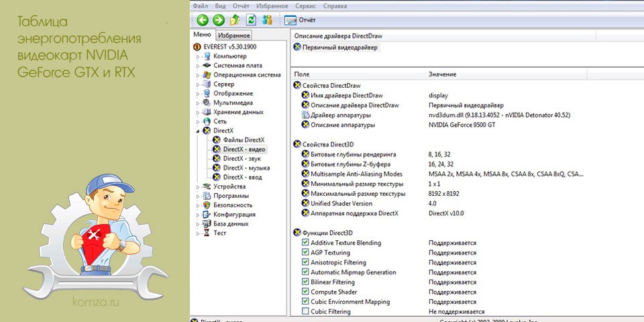Image resolution: width=644 pixels, height=322 pixels.
Task: Select the DirectX parent node icon
Action: click(x=207, y=131)
